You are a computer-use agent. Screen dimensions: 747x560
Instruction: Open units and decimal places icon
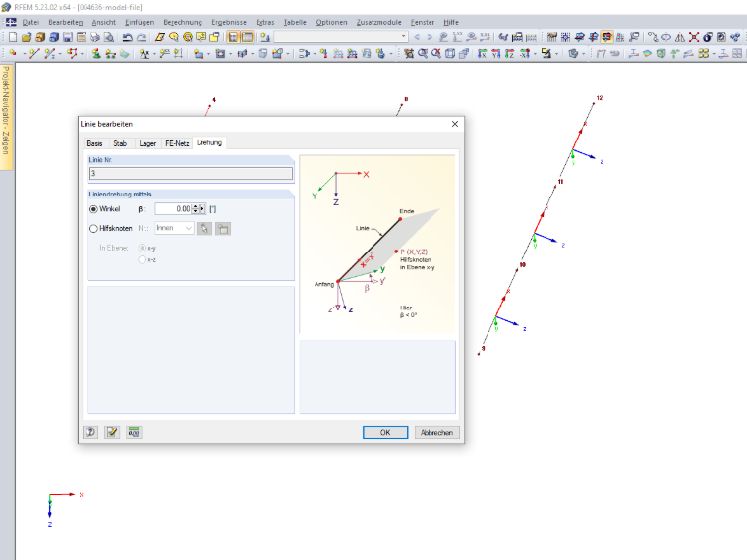point(134,432)
